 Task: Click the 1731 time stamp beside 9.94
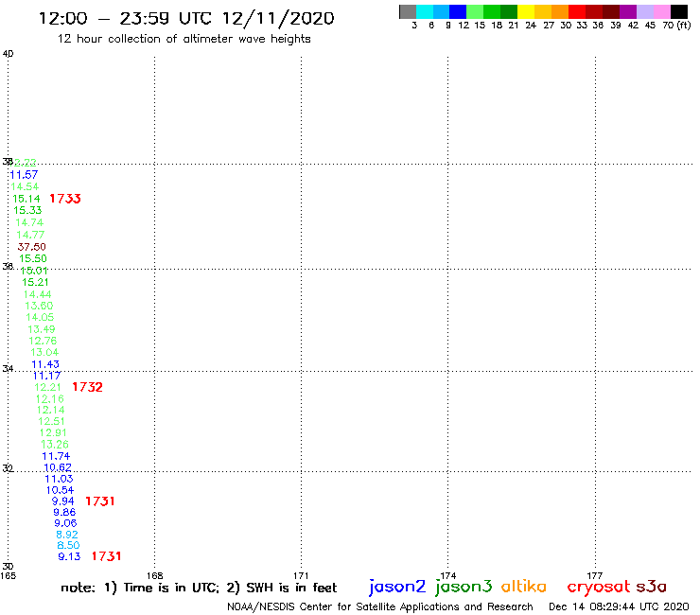[100, 501]
